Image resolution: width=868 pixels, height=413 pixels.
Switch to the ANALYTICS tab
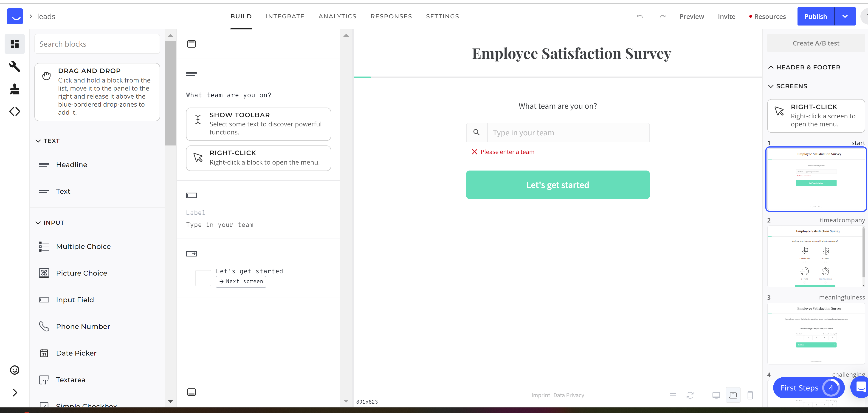pyautogui.click(x=337, y=17)
